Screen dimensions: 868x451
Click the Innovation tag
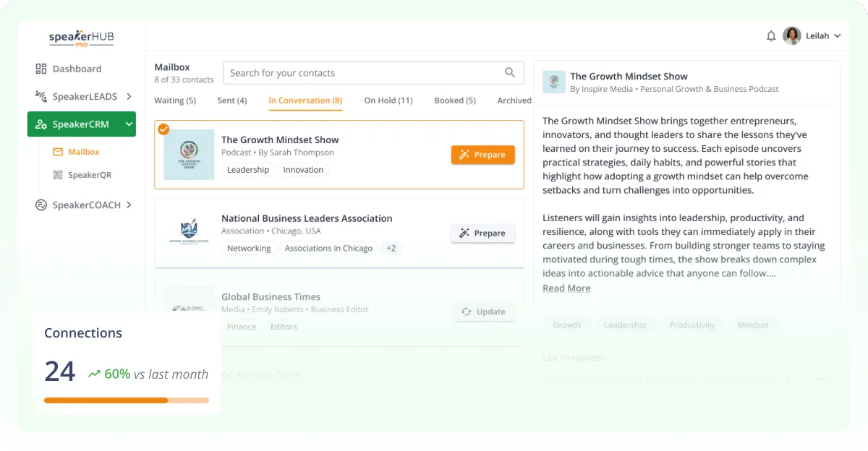coord(303,170)
